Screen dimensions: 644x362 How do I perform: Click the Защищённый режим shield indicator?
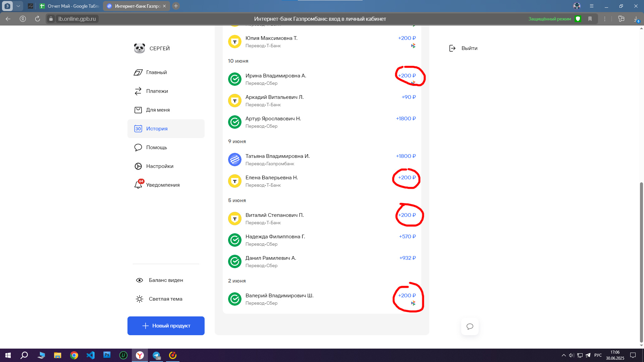[578, 19]
